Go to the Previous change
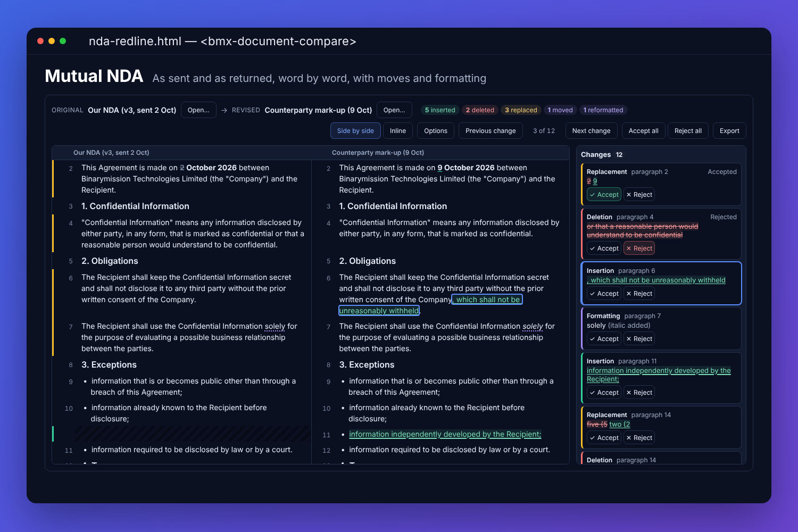Screen dimensions: 798x532 point(491,131)
